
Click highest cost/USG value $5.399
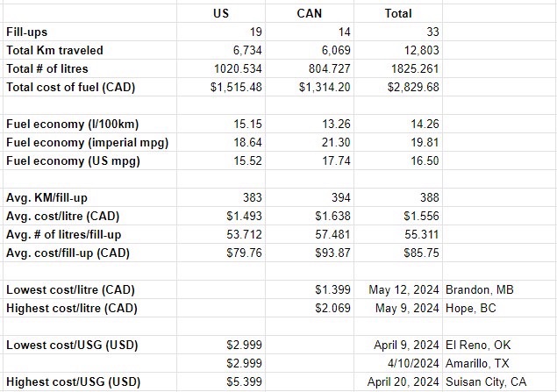[221, 382]
